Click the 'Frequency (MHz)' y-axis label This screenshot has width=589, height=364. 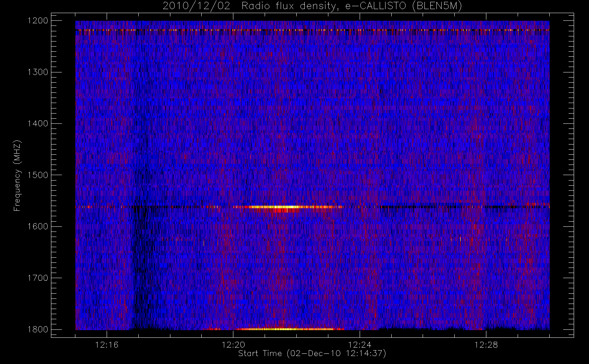tap(17, 175)
